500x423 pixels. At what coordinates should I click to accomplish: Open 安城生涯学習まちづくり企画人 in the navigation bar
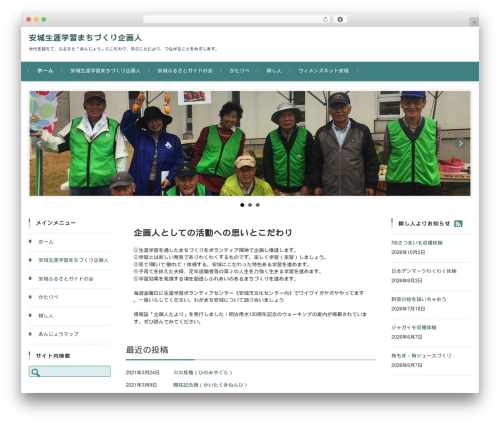[x=105, y=71]
